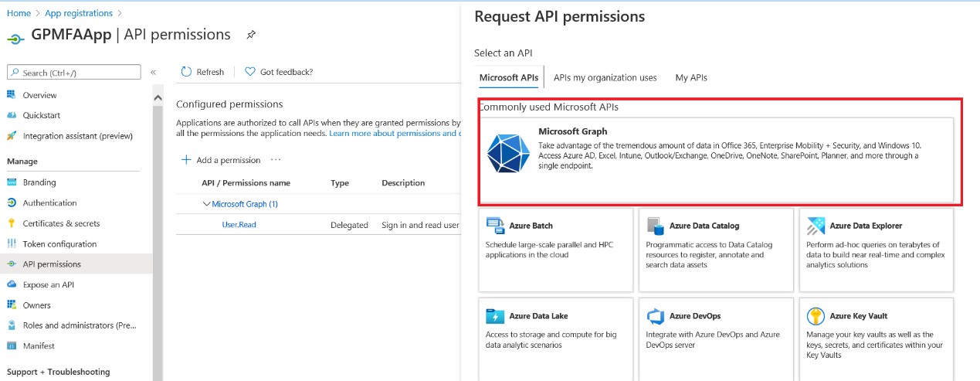The height and width of the screenshot is (381, 980).
Task: Click the Token configuration icon
Action: point(12,244)
